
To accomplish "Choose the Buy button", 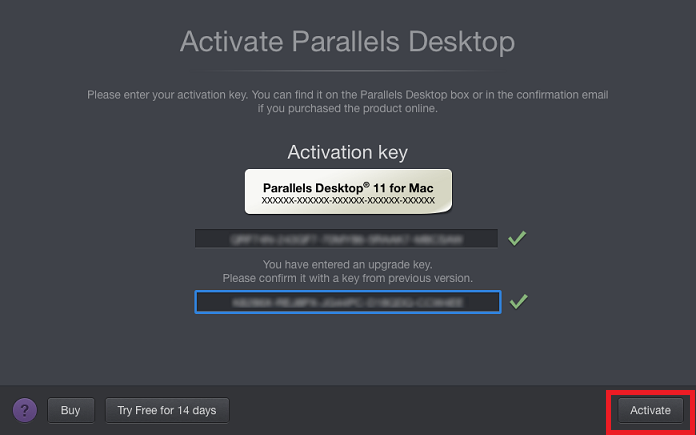I will click(x=71, y=410).
